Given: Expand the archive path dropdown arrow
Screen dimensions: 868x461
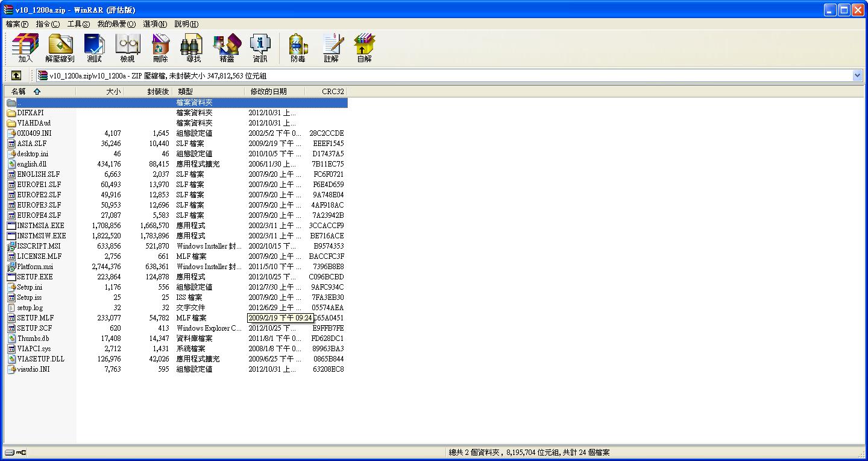Looking at the screenshot, I should click(x=857, y=75).
